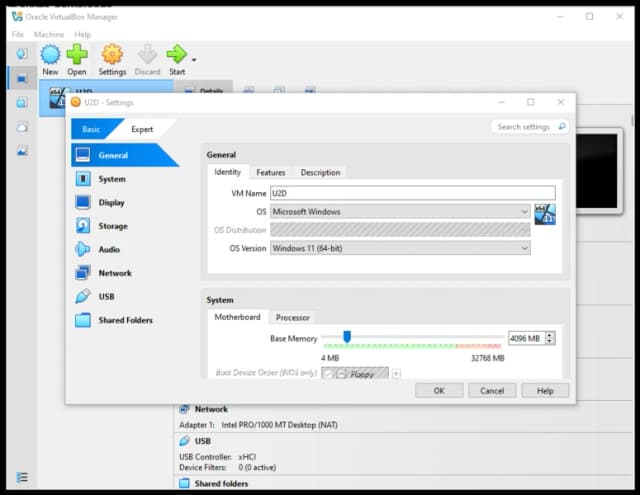Click the arrow button beside boot order list
640x495 pixels.
click(x=396, y=373)
